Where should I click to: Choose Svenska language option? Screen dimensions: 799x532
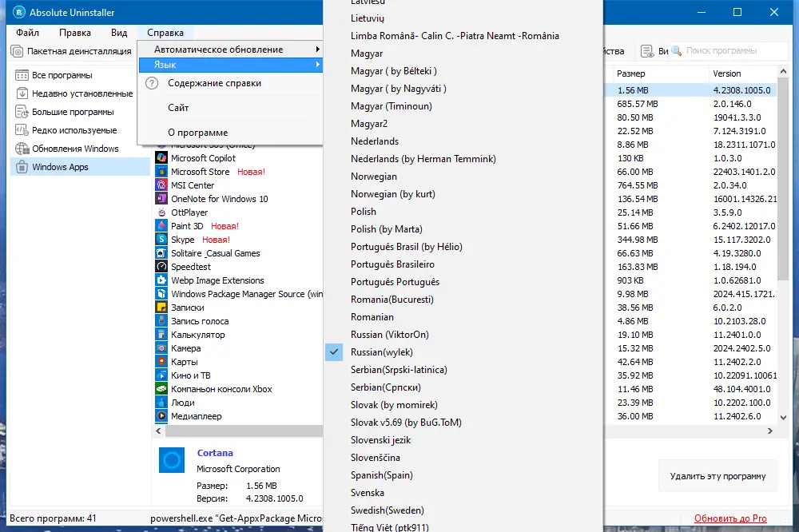368,493
